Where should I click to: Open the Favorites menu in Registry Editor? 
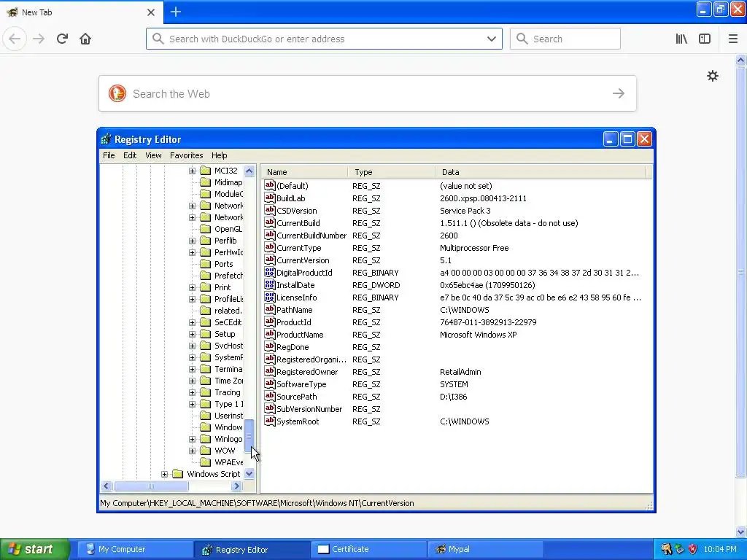186,155
